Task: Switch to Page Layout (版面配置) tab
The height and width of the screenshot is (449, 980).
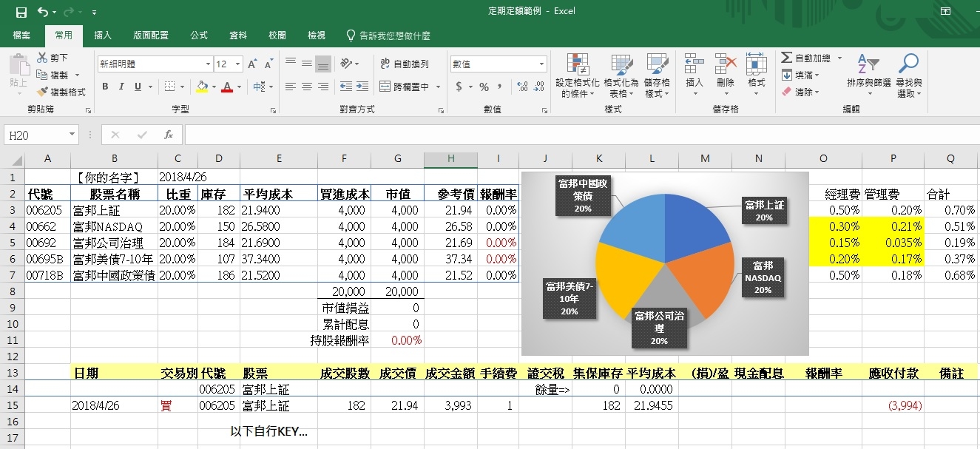Action: [151, 35]
